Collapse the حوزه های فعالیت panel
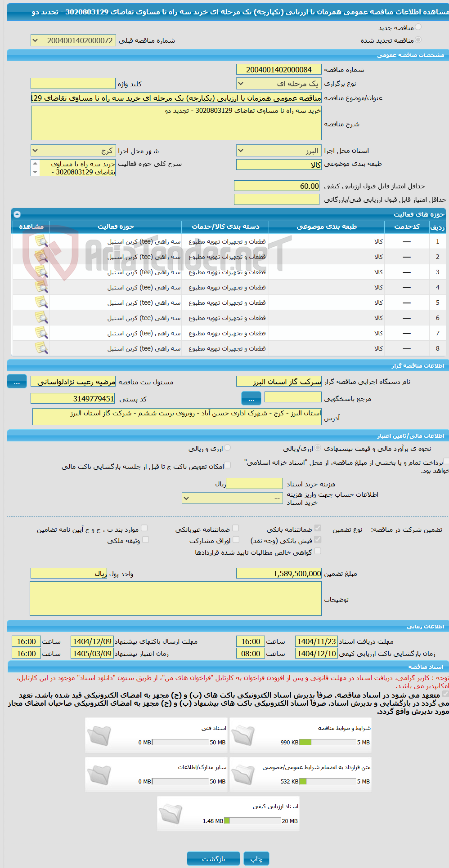 coord(17,214)
